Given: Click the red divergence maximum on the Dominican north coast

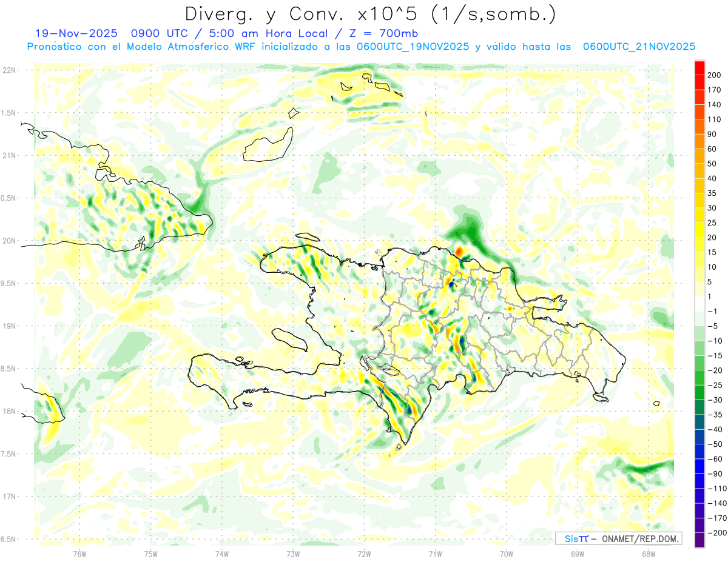Looking at the screenshot, I should pyautogui.click(x=459, y=250).
